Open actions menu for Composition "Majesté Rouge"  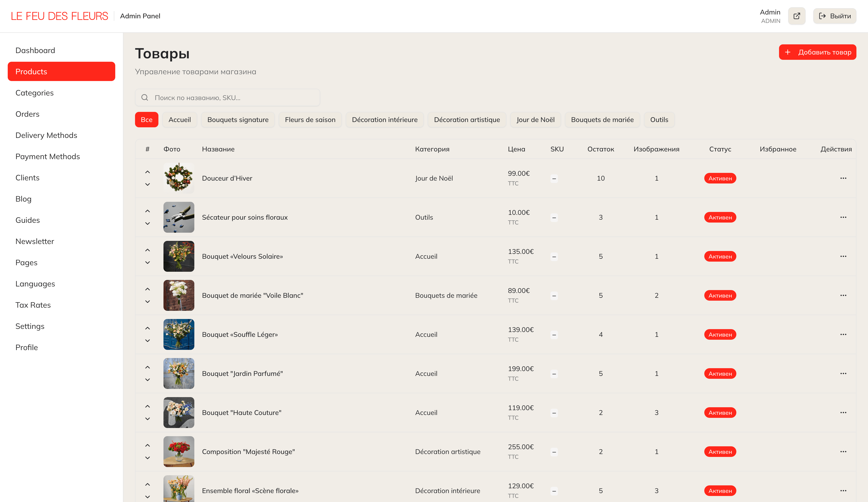point(843,451)
